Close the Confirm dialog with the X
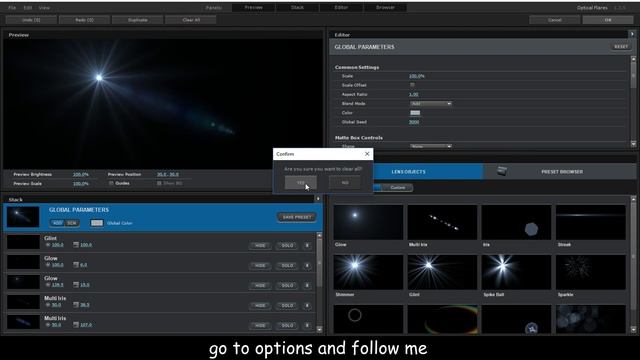 [x=367, y=154]
